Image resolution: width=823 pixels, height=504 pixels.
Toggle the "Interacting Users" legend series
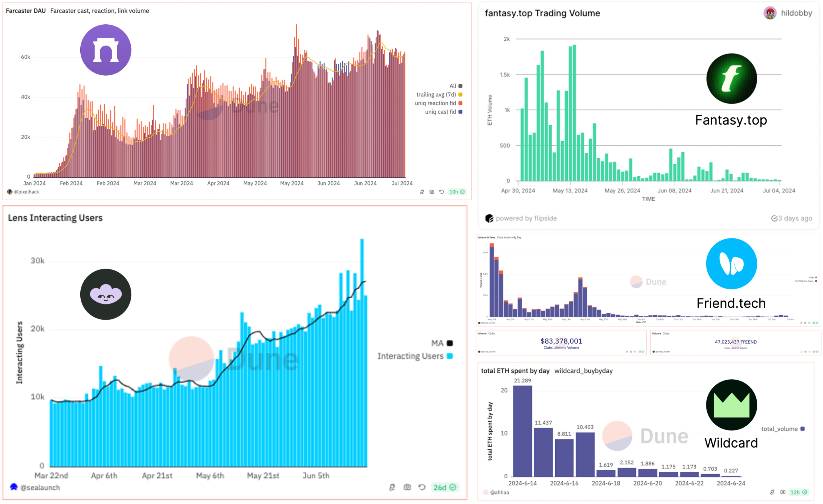pyautogui.click(x=415, y=356)
